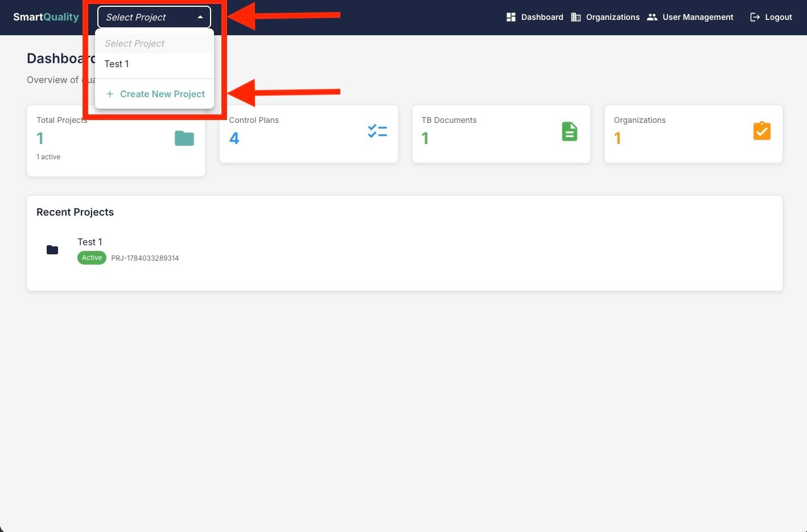Screen dimensions: 807x532
Task: Click the dropdown caret arrow in project selector
Action: point(200,17)
